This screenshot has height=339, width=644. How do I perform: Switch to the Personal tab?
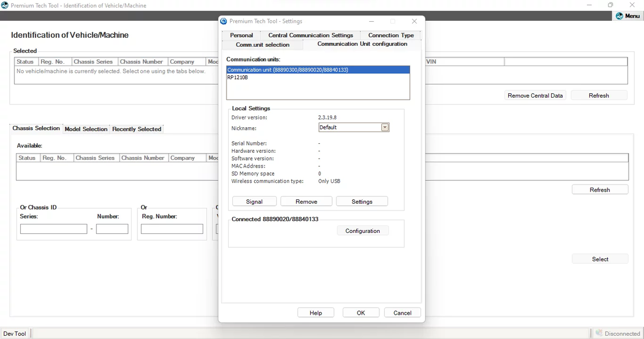241,35
